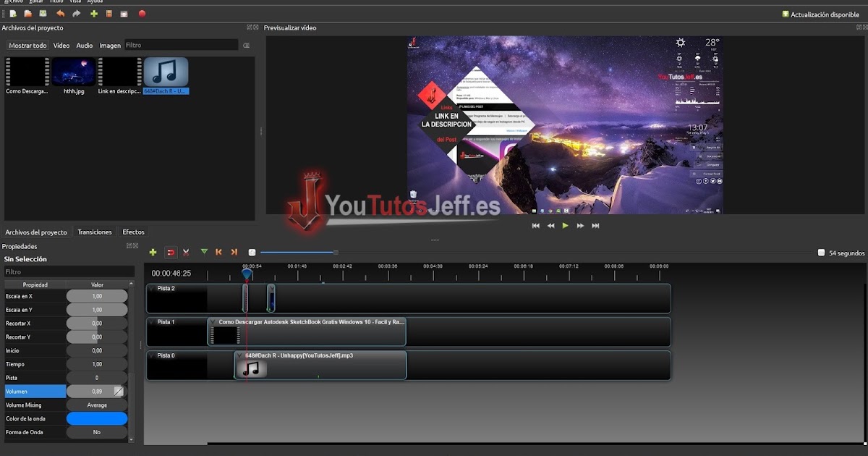The height and width of the screenshot is (456, 868).
Task: Select the hthh.jpg thumbnail
Action: tap(74, 76)
